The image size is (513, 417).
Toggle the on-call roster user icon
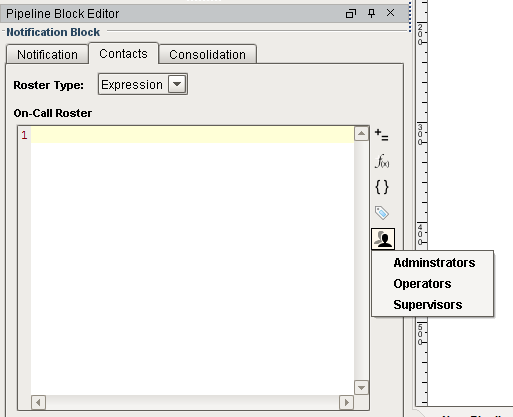[383, 239]
